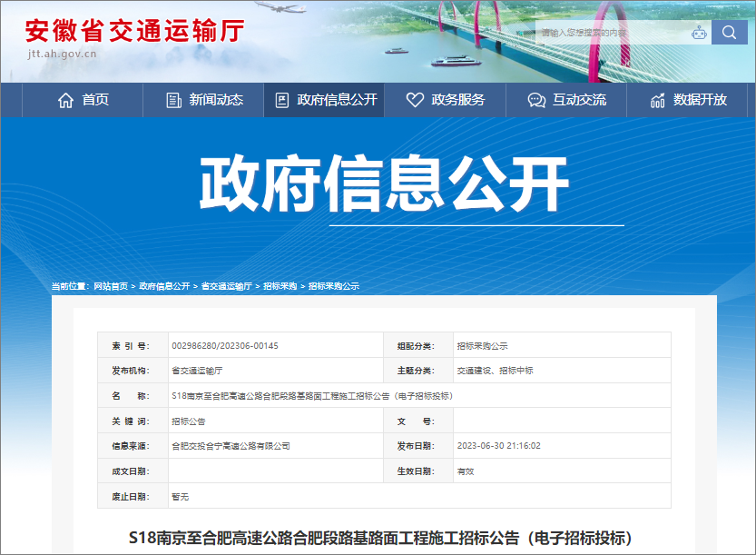Click 网站首页 in the breadcrumb trail
The image size is (756, 555).
click(x=111, y=286)
